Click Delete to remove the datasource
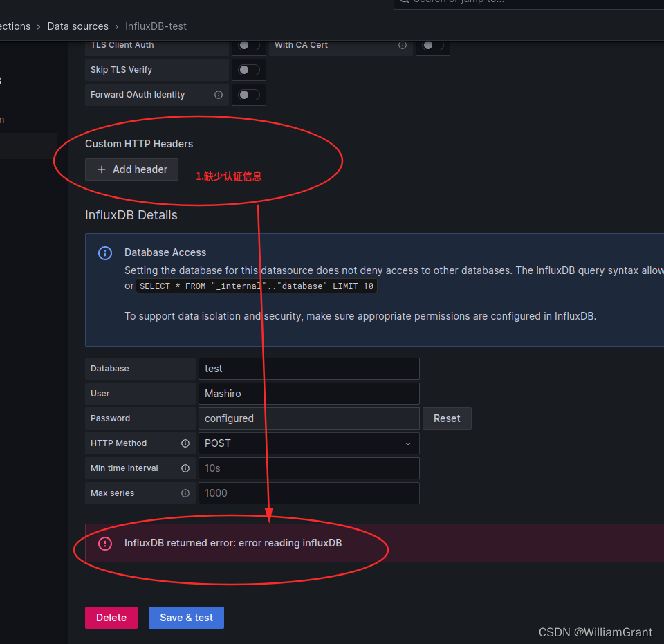Image resolution: width=664 pixels, height=644 pixels. click(x=111, y=617)
